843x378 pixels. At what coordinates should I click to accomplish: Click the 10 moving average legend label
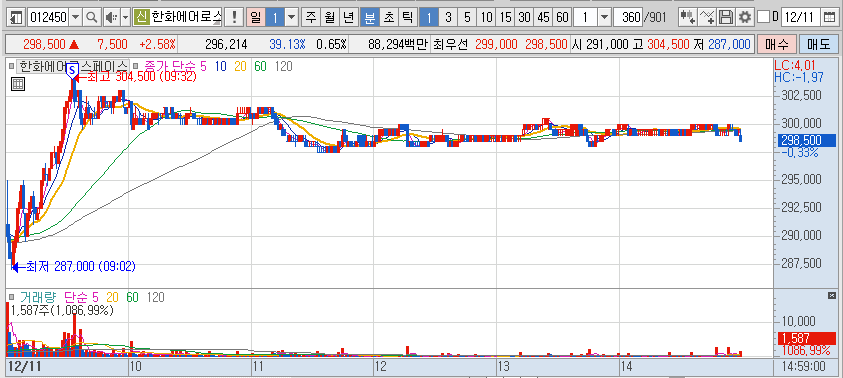221,67
